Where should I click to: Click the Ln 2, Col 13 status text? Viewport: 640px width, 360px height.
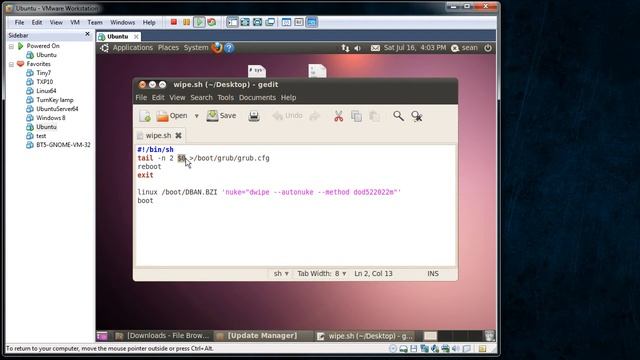coord(373,273)
